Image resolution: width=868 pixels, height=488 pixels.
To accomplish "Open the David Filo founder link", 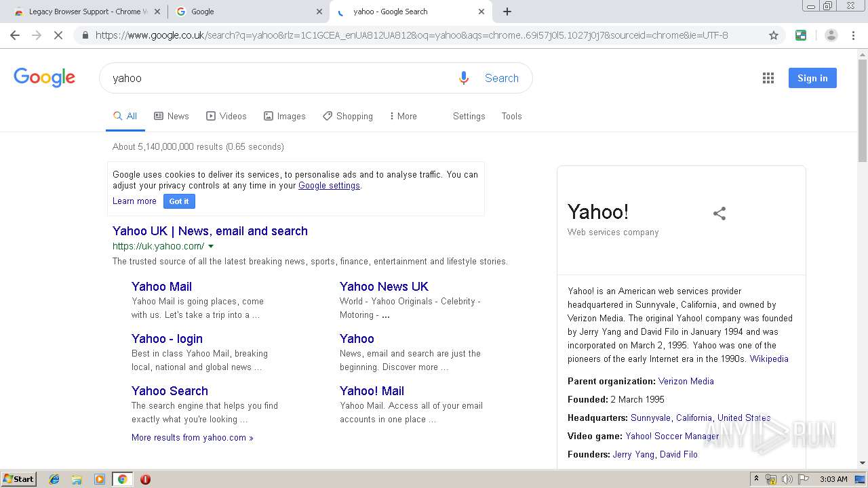I will (x=679, y=454).
